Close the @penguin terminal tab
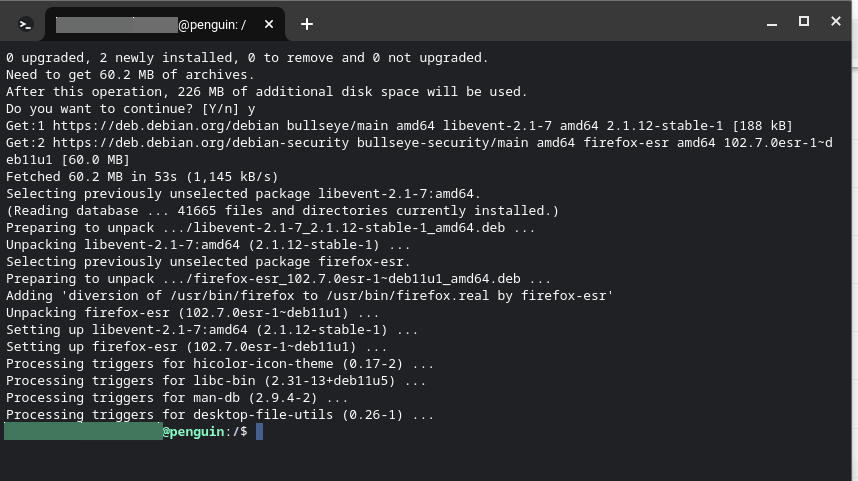Viewport: 858px width, 481px height. (269, 25)
